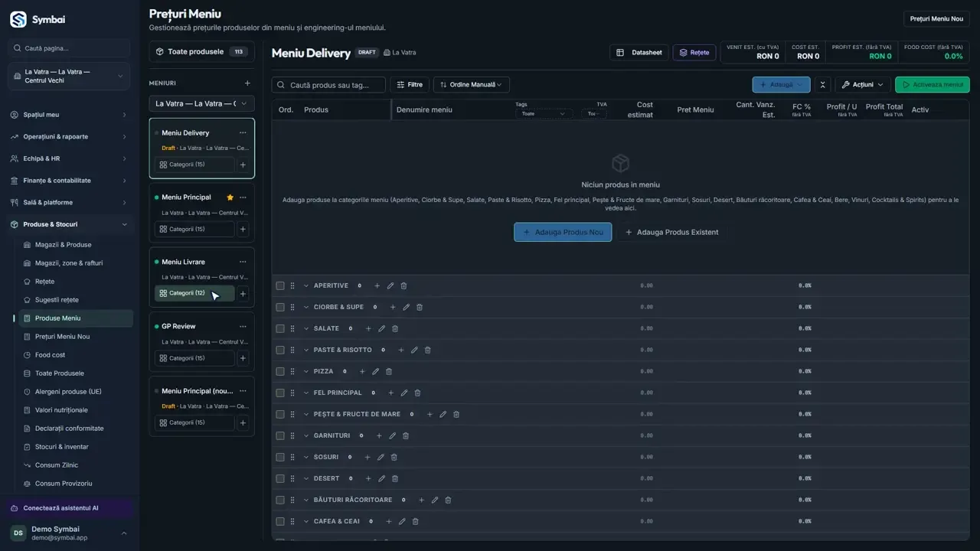
Task: Select the DESERT row checkbox
Action: 280,479
